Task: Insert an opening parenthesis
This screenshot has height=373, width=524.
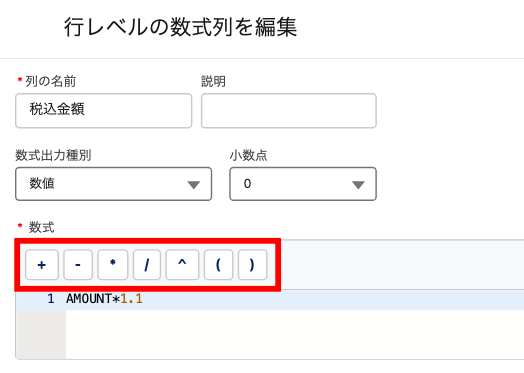Action: tap(218, 265)
